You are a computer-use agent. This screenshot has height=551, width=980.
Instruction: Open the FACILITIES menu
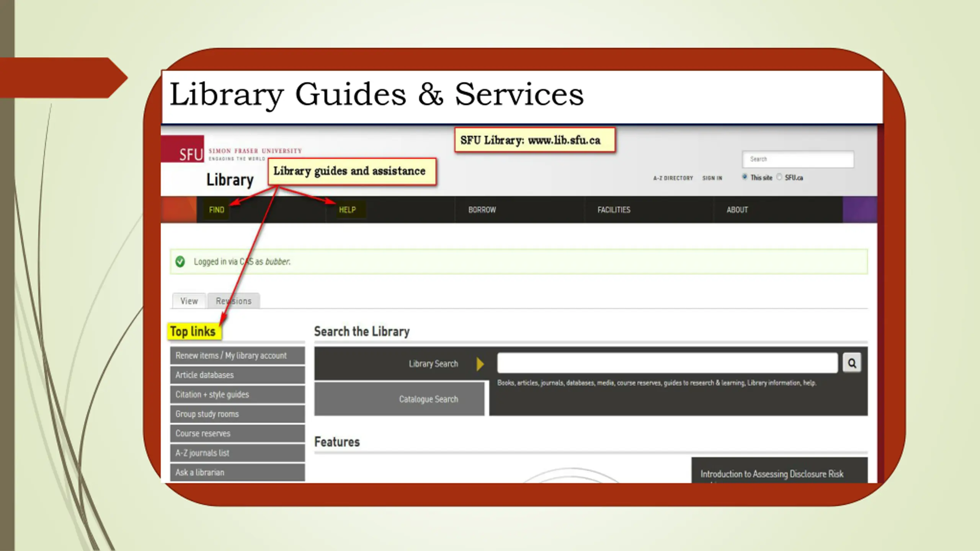pyautogui.click(x=614, y=210)
